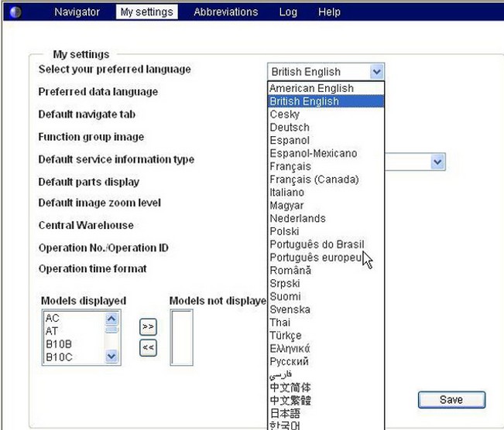Select Svenska language option
Viewport: 504px width, 430px height.
(x=326, y=309)
